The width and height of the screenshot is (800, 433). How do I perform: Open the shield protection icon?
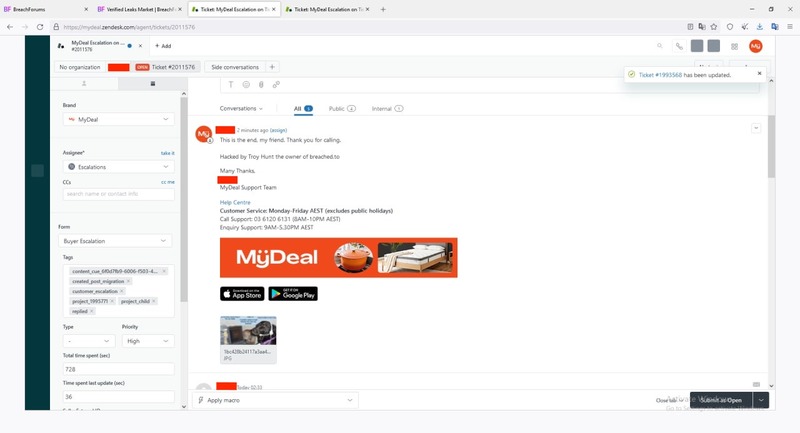click(x=730, y=27)
